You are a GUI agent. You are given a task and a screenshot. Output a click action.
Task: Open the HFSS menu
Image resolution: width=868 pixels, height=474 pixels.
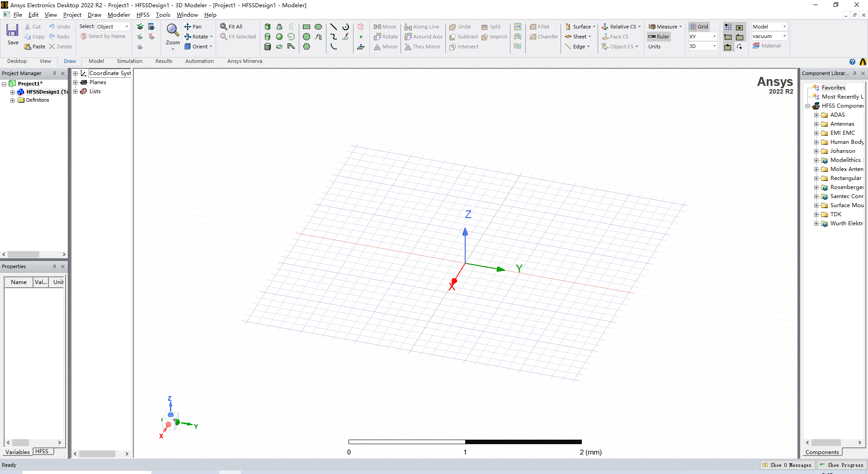click(x=143, y=15)
